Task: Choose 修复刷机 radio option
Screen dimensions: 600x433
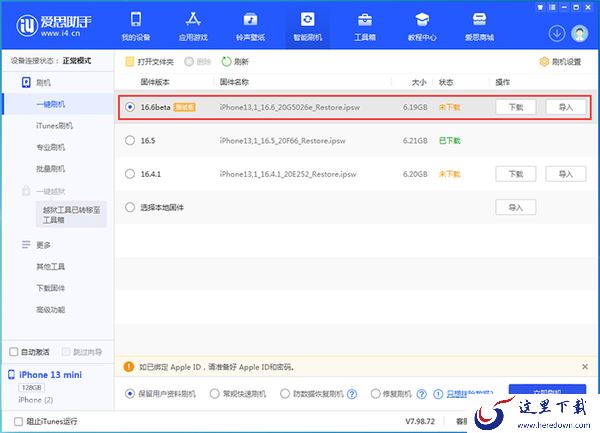Action: (x=375, y=394)
